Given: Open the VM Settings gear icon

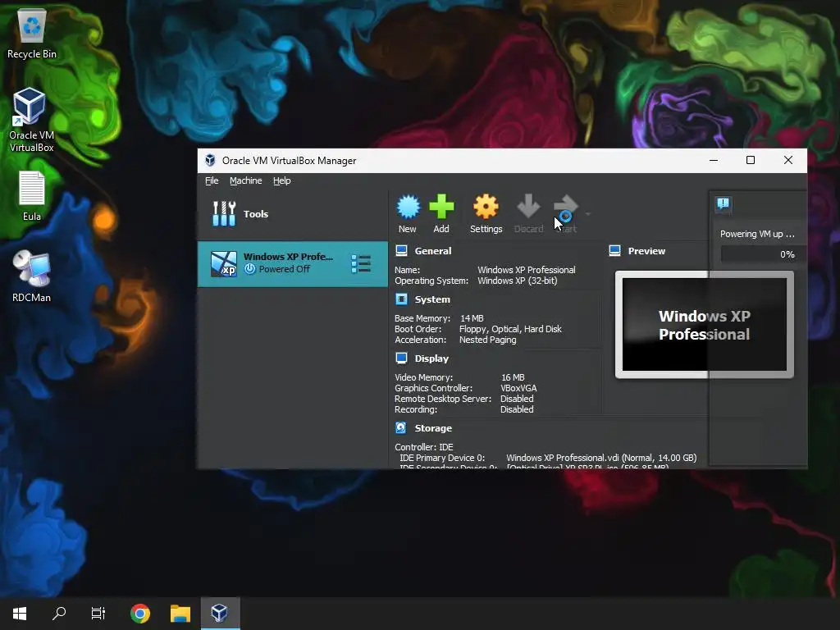Looking at the screenshot, I should tap(486, 208).
